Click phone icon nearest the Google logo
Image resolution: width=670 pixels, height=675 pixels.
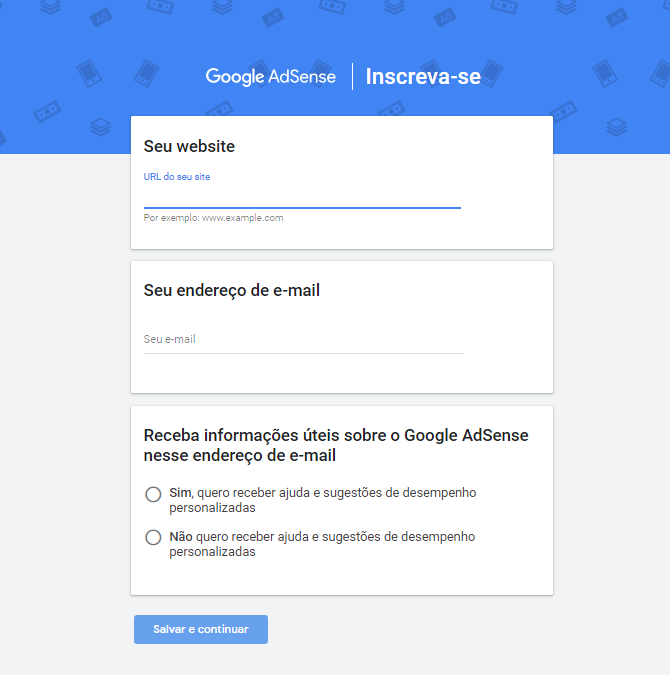tap(149, 73)
